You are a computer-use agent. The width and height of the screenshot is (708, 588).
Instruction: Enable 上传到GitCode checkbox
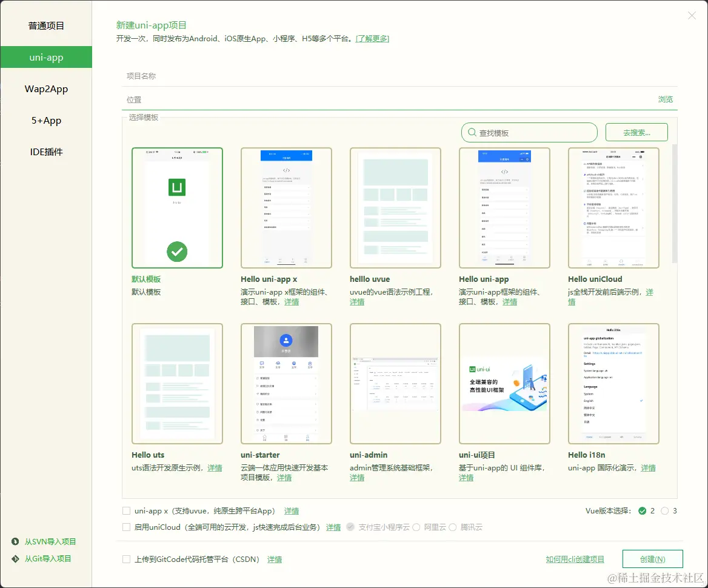(127, 559)
